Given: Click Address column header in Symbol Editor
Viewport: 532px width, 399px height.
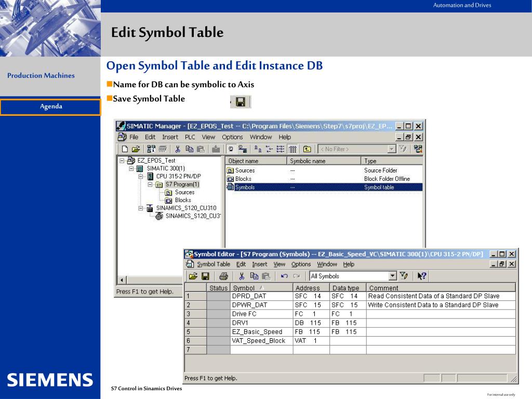Looking at the screenshot, I should tap(311, 288).
